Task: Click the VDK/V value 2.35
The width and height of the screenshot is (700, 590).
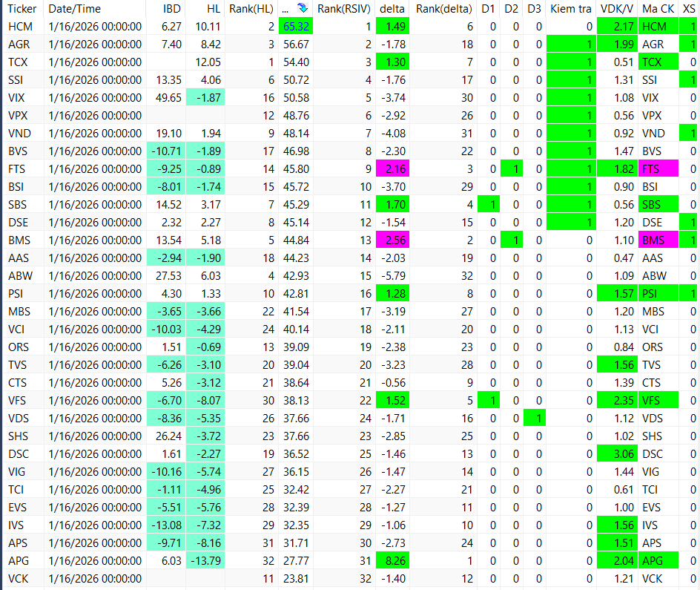Action: coord(618,400)
